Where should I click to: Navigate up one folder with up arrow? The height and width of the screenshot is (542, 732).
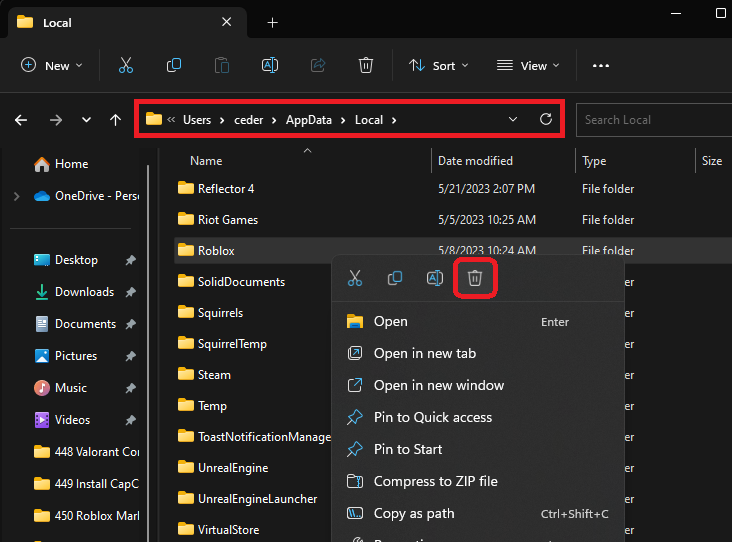pyautogui.click(x=116, y=120)
